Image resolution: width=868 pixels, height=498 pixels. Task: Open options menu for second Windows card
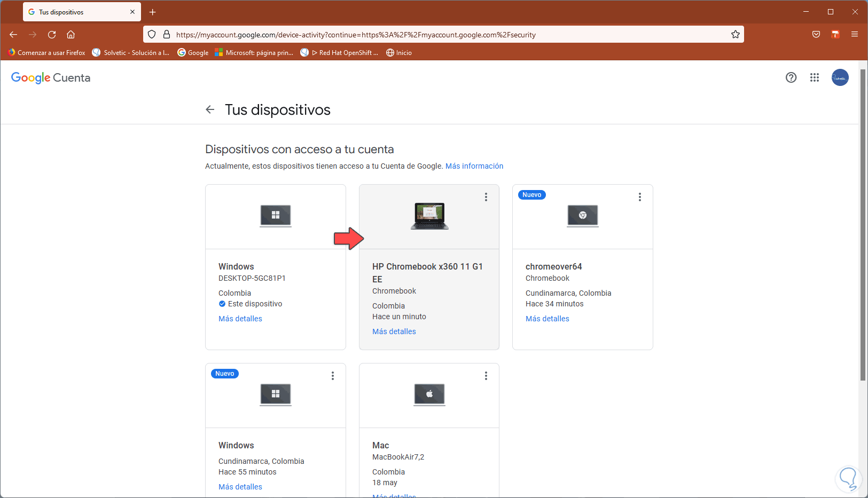pyautogui.click(x=333, y=376)
